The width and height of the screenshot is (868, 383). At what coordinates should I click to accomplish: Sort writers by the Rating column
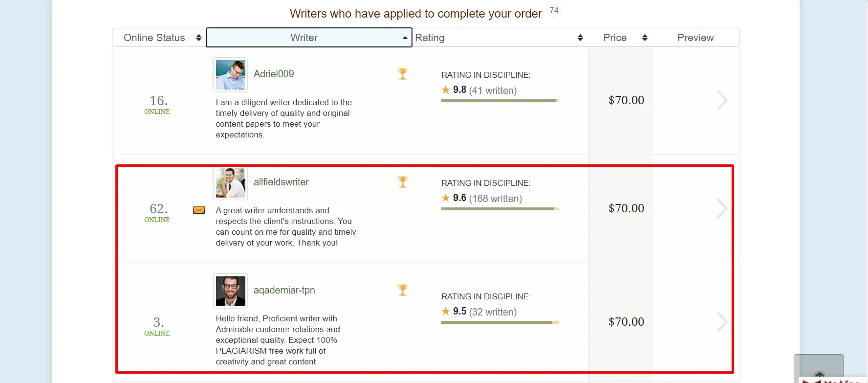(499, 38)
